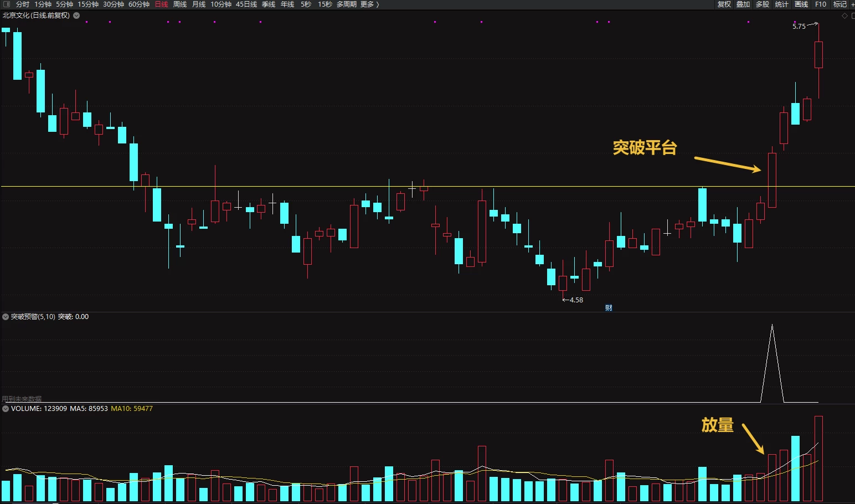This screenshot has height=504, width=855.
Task: Click the 画线 draw line button
Action: [x=801, y=4]
